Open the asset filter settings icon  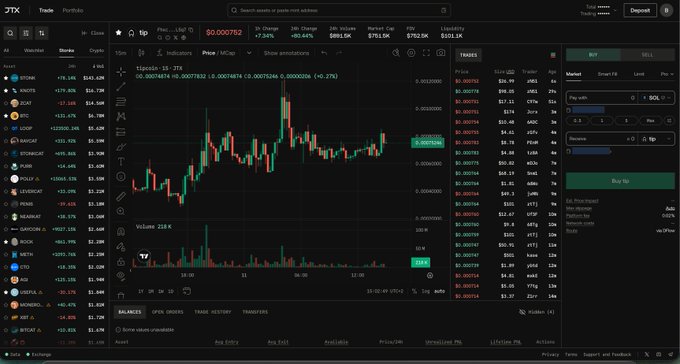[x=26, y=33]
